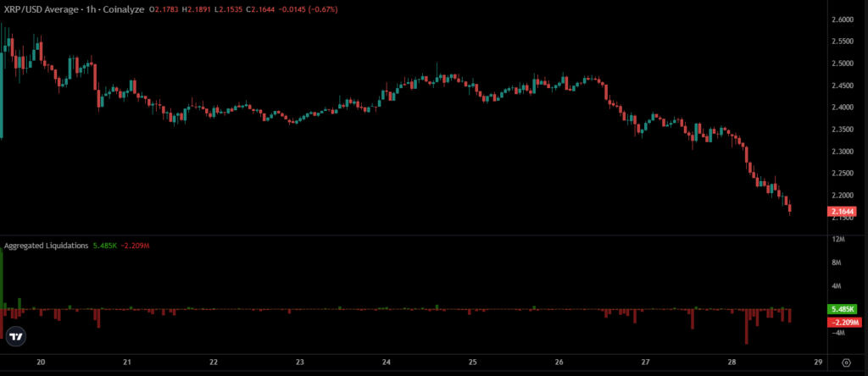Click the 2.5000 price axis label
This screenshot has height=376, width=868.
[843, 64]
